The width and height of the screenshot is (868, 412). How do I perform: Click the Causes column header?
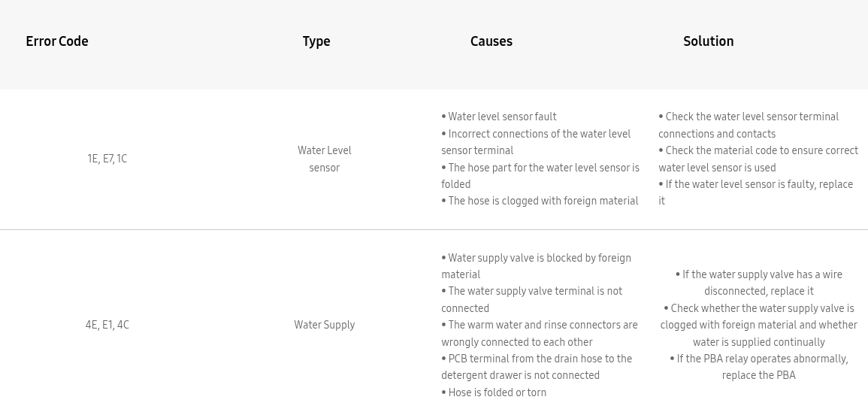(491, 41)
